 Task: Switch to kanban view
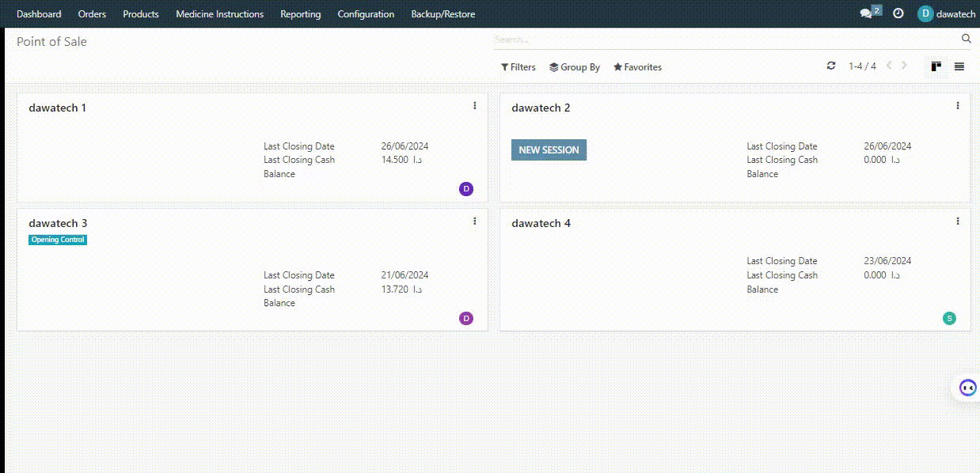pyautogui.click(x=936, y=66)
